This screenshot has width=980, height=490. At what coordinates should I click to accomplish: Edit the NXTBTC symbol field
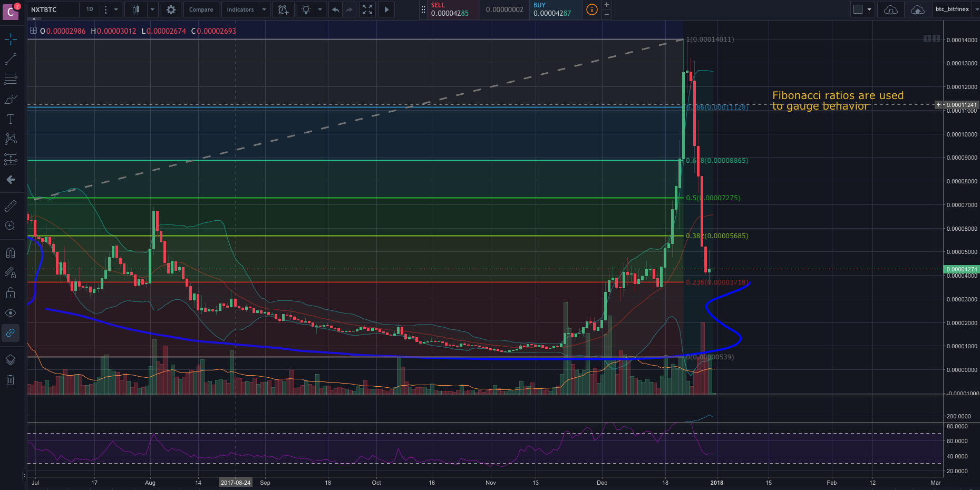pyautogui.click(x=53, y=9)
